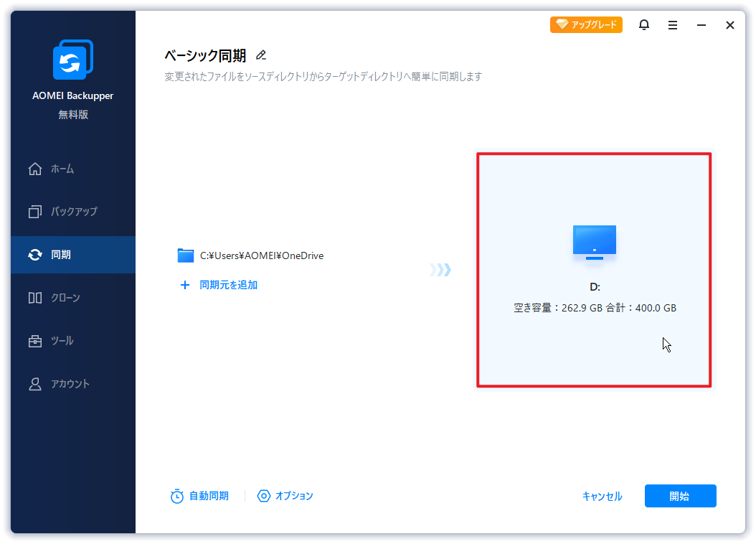Switch to the クローン section

click(x=73, y=298)
